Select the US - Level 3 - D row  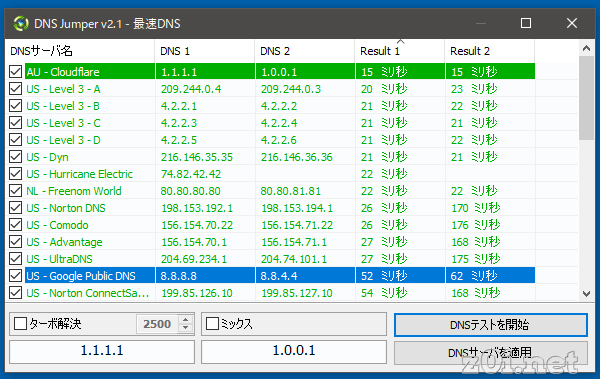[x=291, y=140]
